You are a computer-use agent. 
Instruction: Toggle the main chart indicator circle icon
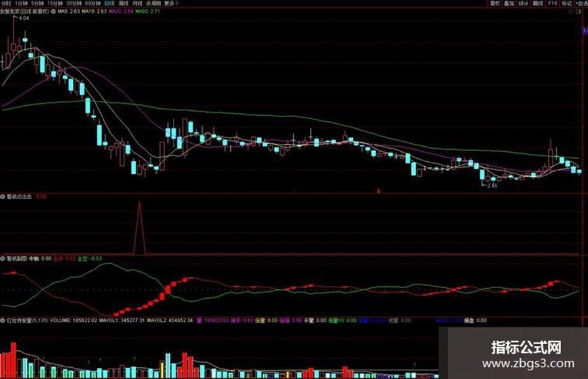(54, 12)
